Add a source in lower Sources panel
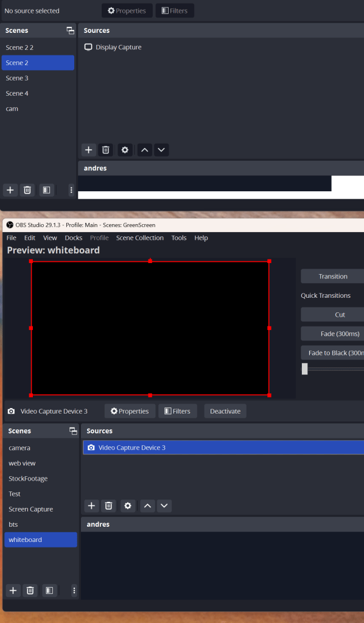364x623 pixels. tap(91, 506)
